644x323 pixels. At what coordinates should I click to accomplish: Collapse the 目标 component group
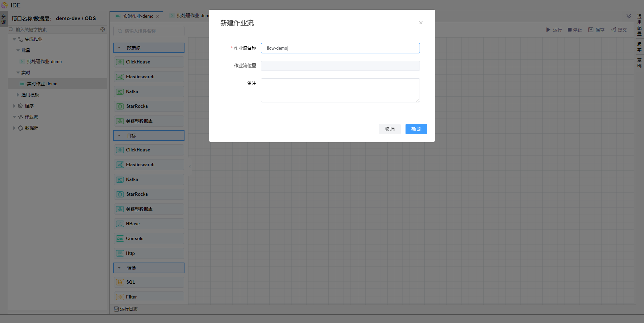click(x=119, y=136)
